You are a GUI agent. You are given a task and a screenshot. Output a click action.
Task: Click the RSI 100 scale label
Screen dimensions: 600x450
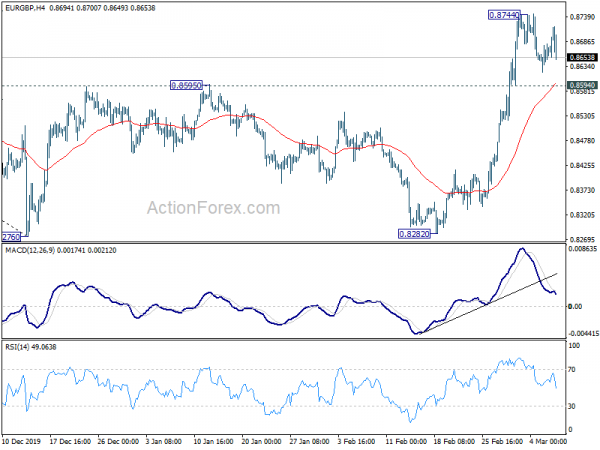click(574, 346)
